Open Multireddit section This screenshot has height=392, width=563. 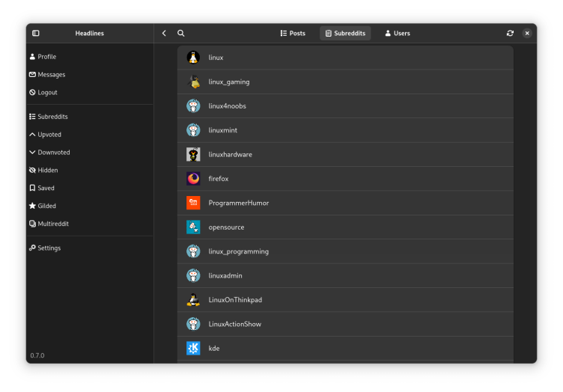pyautogui.click(x=52, y=224)
